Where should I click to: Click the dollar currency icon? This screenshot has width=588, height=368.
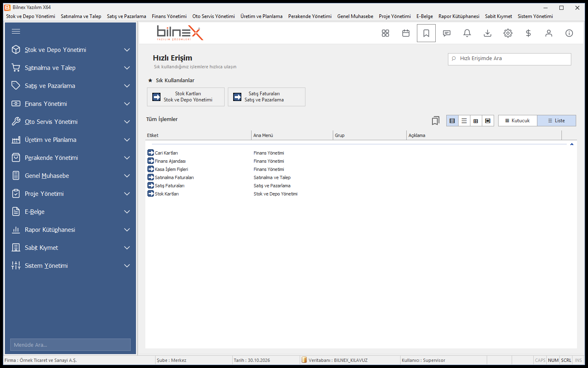tap(528, 33)
